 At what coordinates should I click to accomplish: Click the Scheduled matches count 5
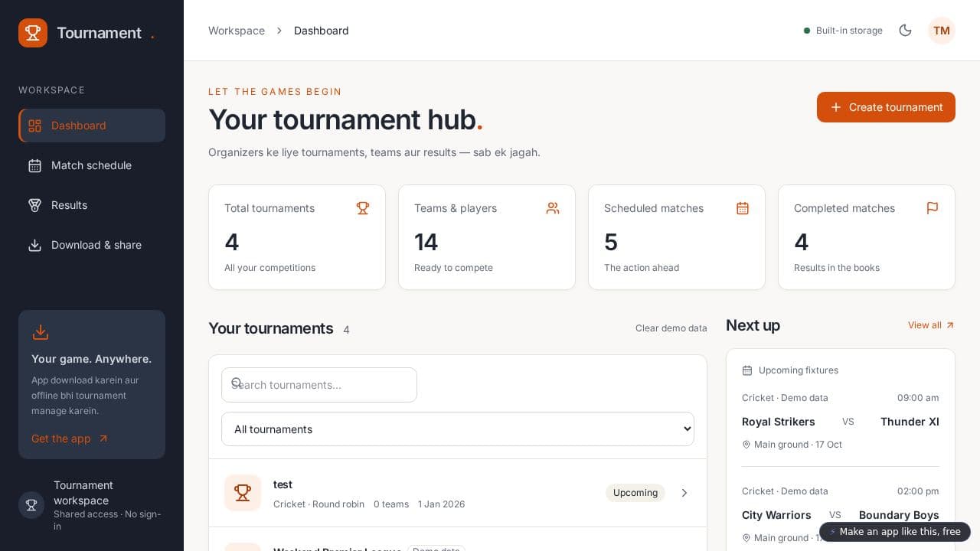point(611,243)
